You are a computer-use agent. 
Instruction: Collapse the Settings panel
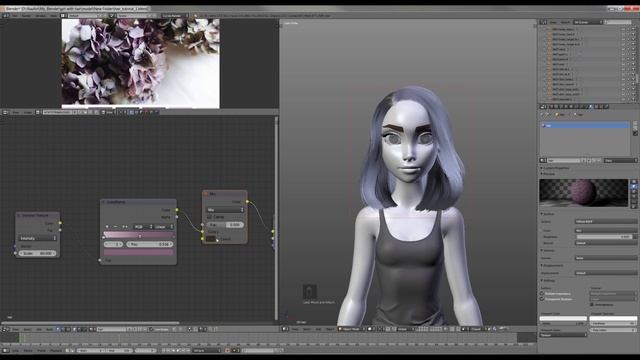click(542, 281)
